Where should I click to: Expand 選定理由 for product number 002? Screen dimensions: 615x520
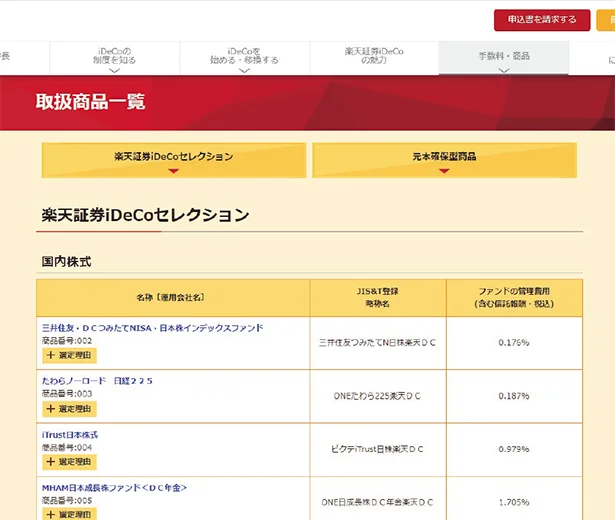tap(69, 355)
